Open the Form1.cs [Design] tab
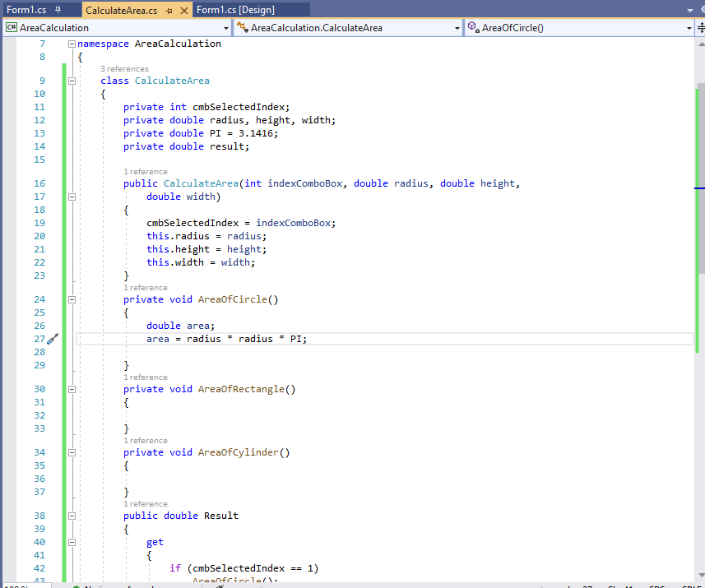The width and height of the screenshot is (705, 588). (235, 10)
